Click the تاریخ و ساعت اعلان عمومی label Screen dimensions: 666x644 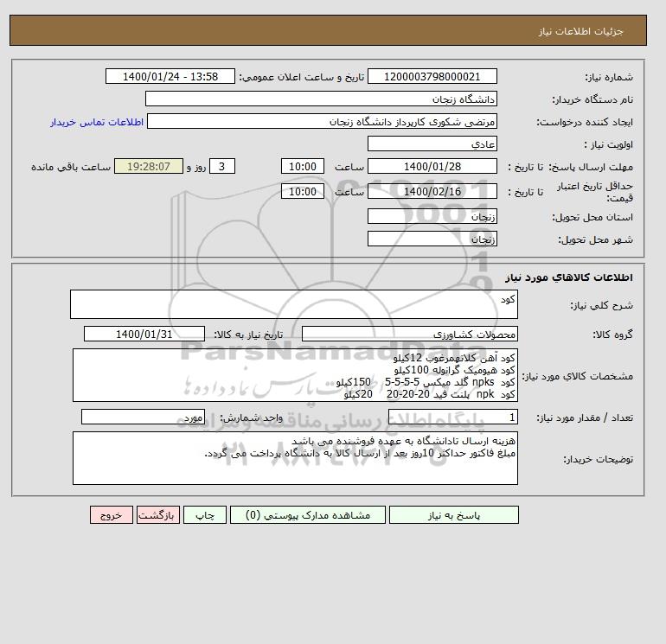[x=302, y=77]
